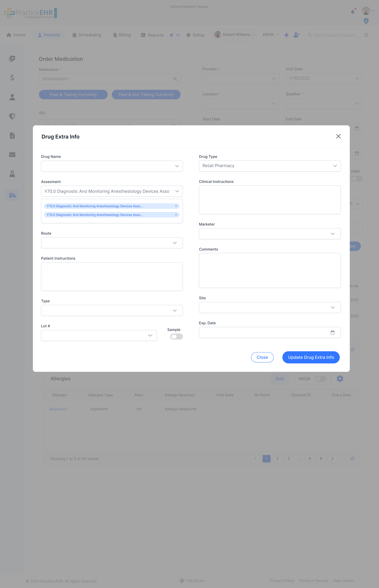This screenshot has height=588, width=379.
Task: Select the Medications pills icon in the sidebar
Action: (12, 195)
